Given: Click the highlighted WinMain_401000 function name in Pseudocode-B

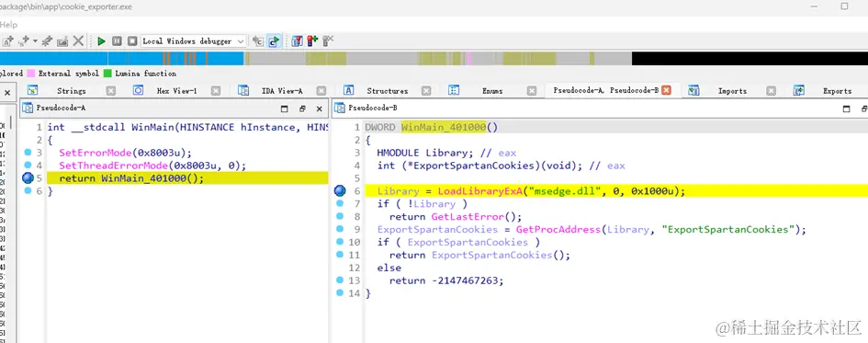Looking at the screenshot, I should click(444, 128).
